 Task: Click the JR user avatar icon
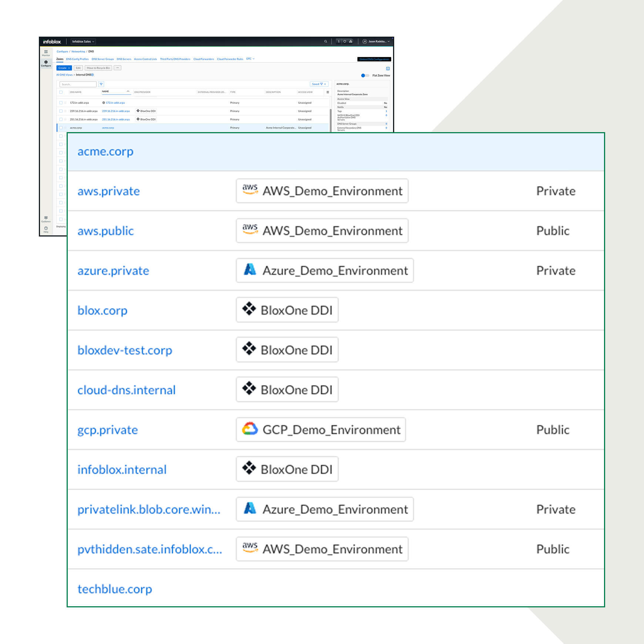tap(365, 41)
